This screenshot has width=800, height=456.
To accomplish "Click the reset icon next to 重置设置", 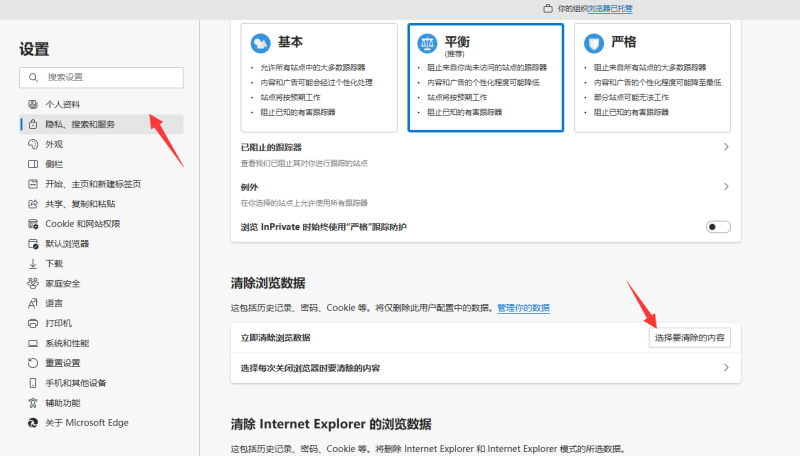I will 33,363.
